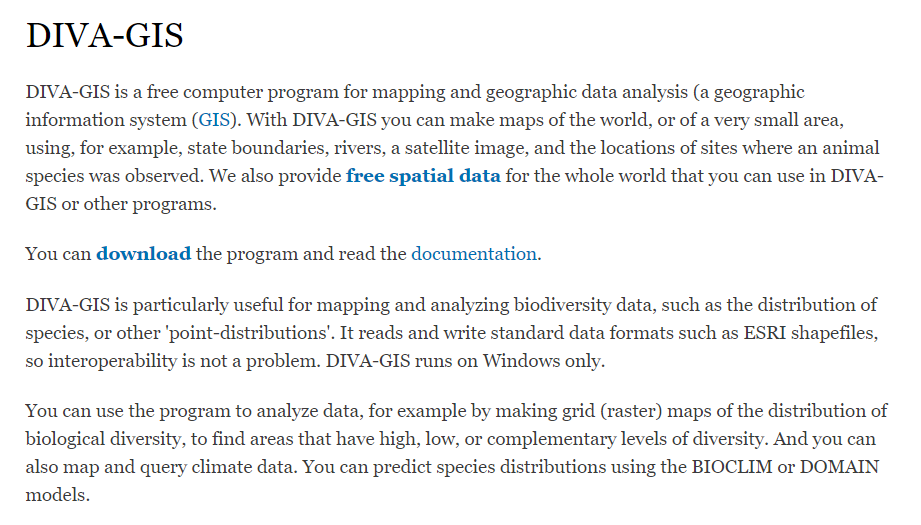Follow the 'free spatial data' link
This screenshot has height=525, width=921.
(x=423, y=176)
